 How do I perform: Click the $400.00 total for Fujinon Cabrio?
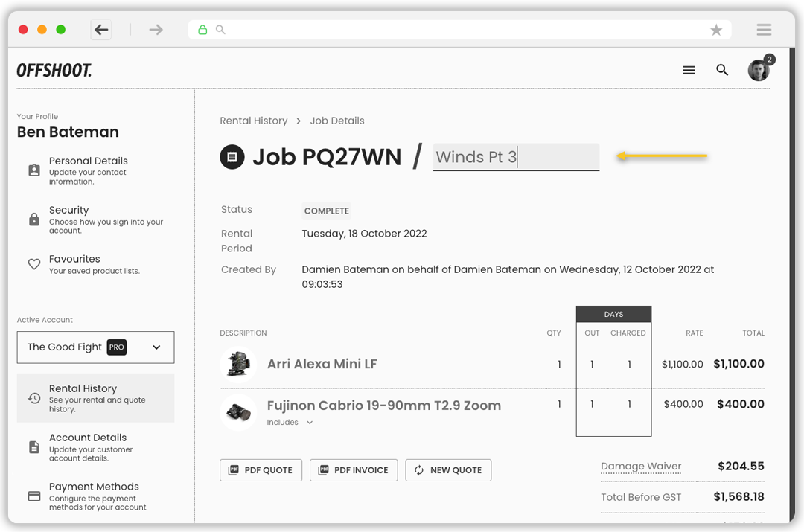(741, 404)
